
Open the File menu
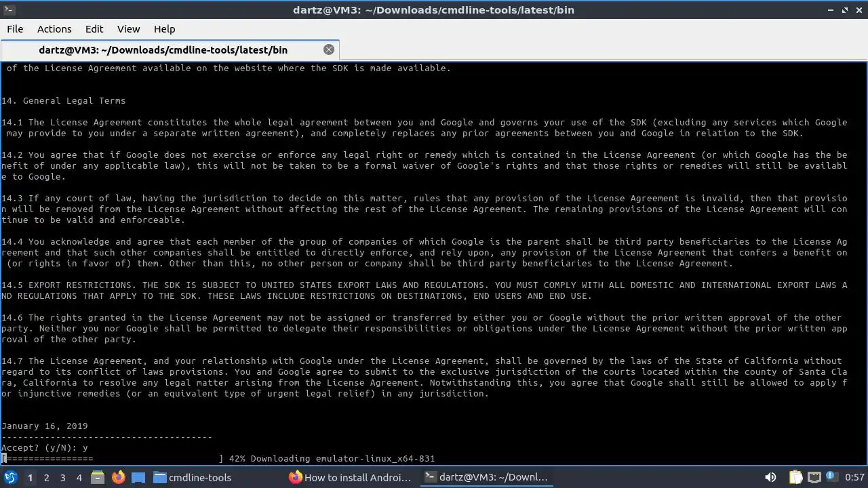pyautogui.click(x=15, y=28)
